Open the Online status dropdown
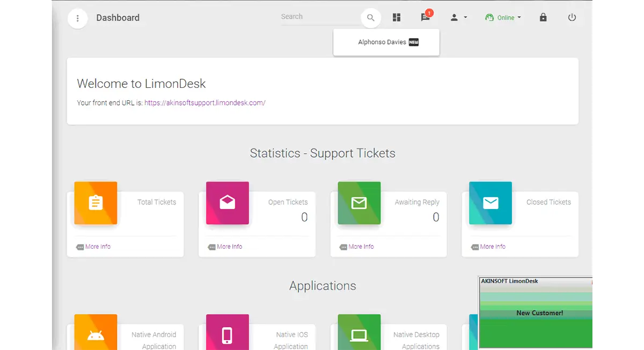The width and height of the screenshot is (644, 350). tap(503, 18)
